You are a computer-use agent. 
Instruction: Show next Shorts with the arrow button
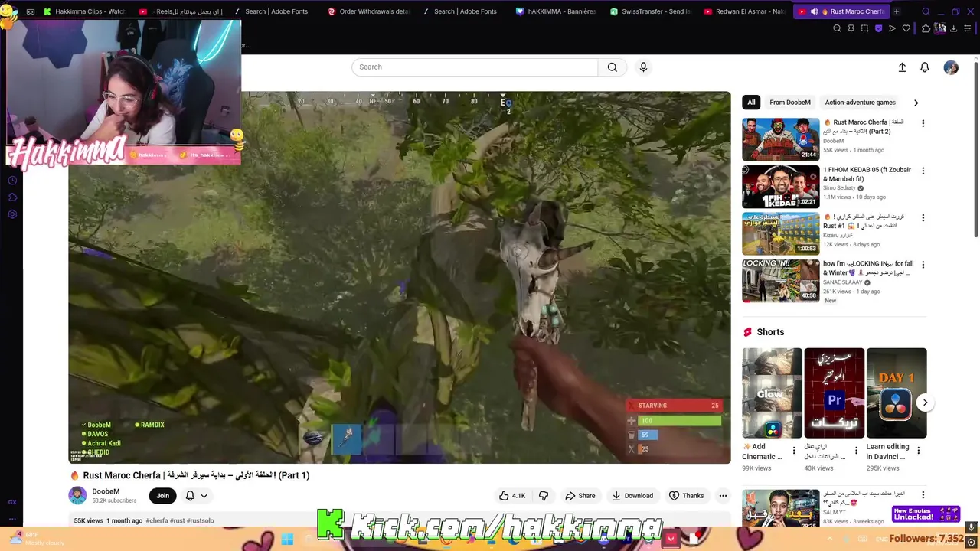click(925, 403)
